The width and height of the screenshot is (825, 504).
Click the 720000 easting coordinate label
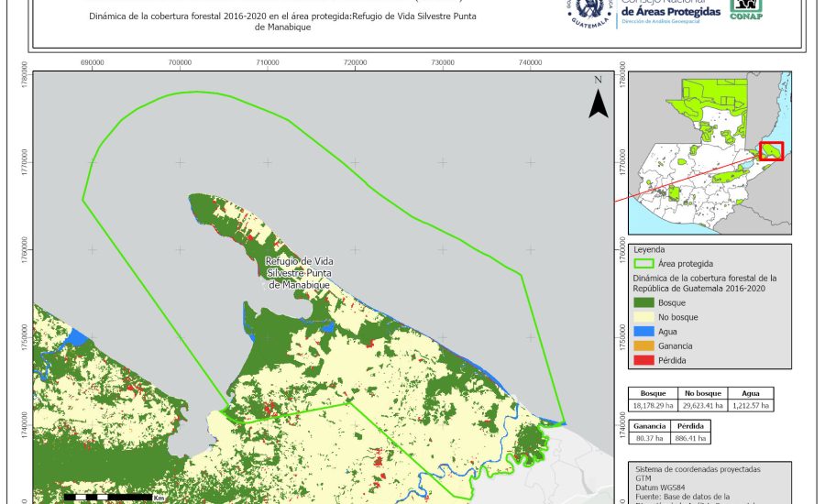click(x=355, y=62)
